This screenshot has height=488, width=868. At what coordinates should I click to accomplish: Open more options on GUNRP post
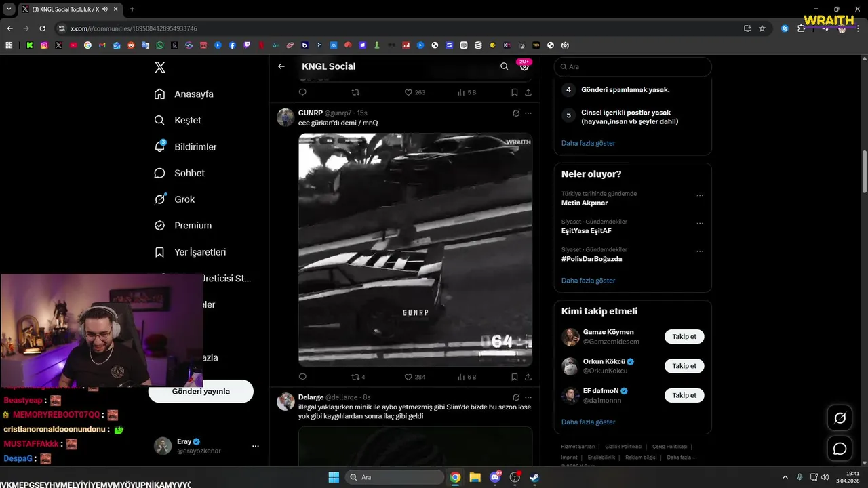click(528, 113)
